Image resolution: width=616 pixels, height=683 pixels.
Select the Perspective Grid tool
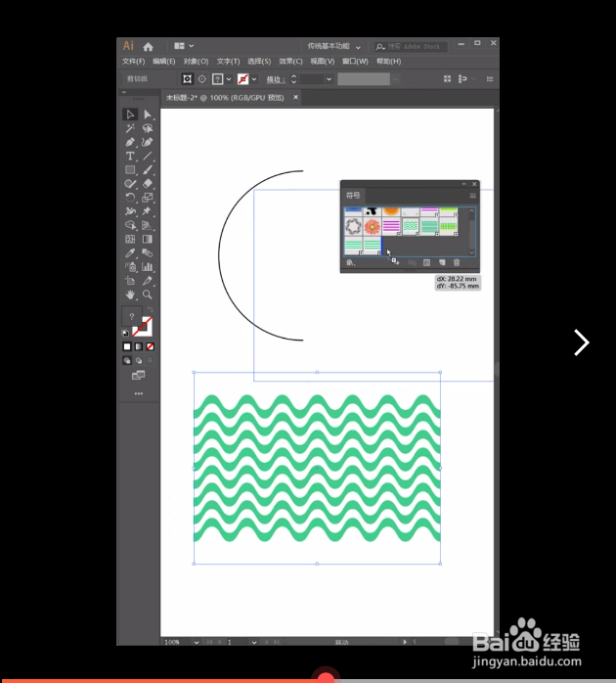pos(148,225)
